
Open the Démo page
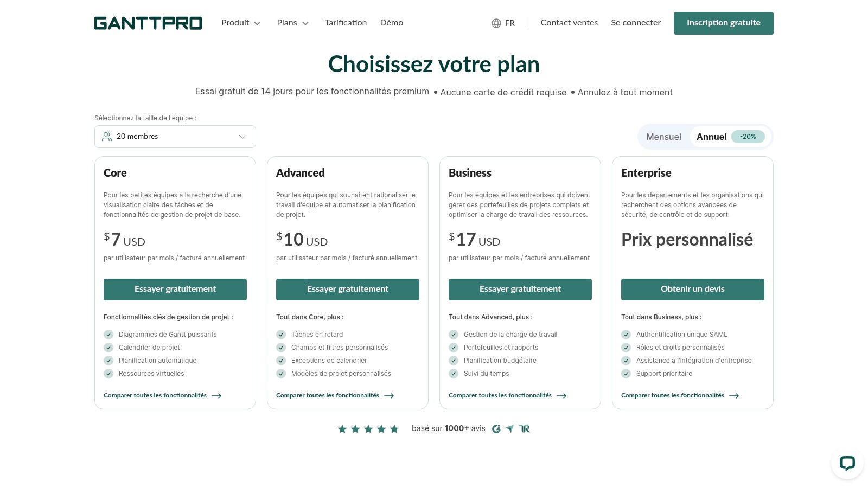(391, 23)
